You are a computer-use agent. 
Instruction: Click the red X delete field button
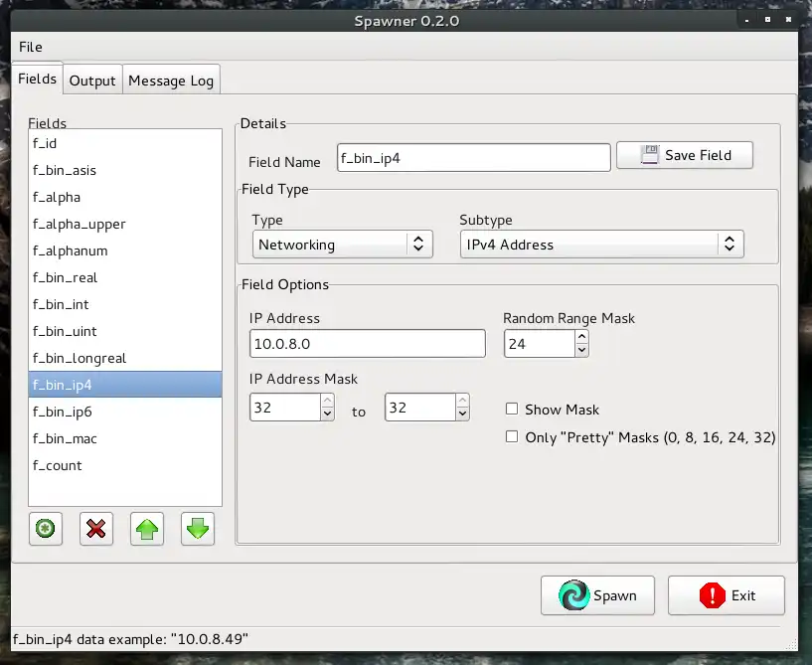pos(96,529)
